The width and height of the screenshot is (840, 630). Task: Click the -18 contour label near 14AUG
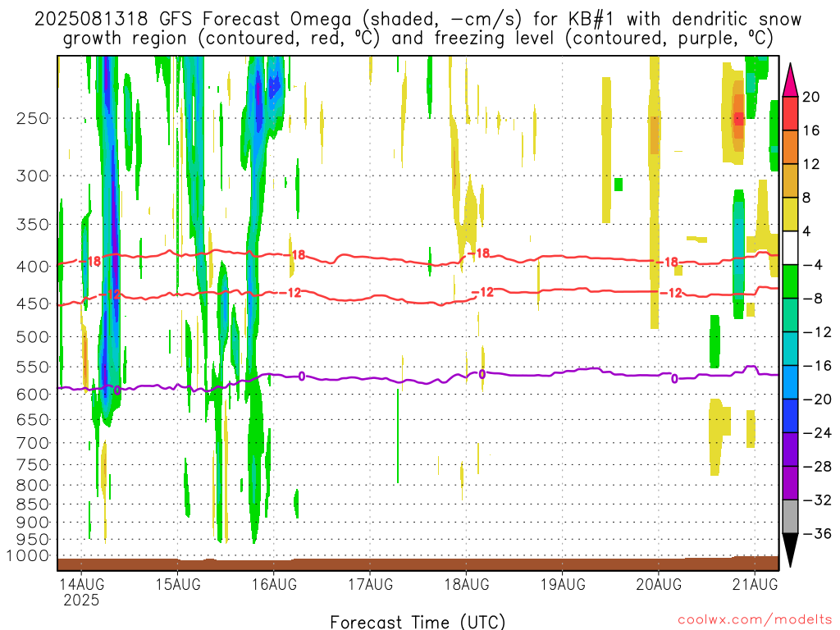coord(90,262)
